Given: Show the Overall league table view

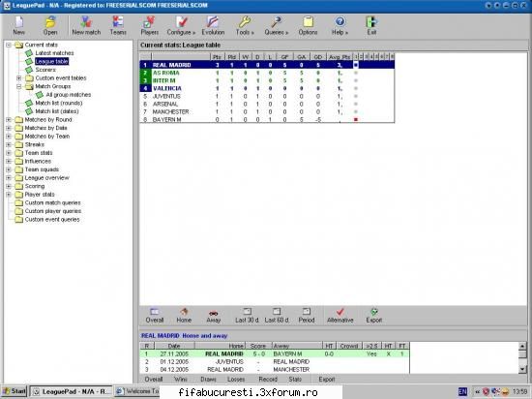Looking at the screenshot, I should pyautogui.click(x=155, y=316).
